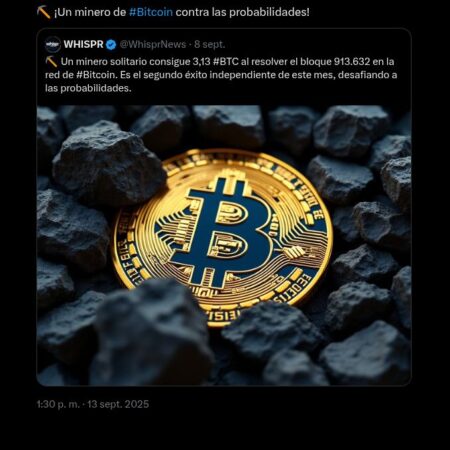The image size is (450, 450).
Task: Click the "8 sept." quoted tweet date
Action: (210, 44)
